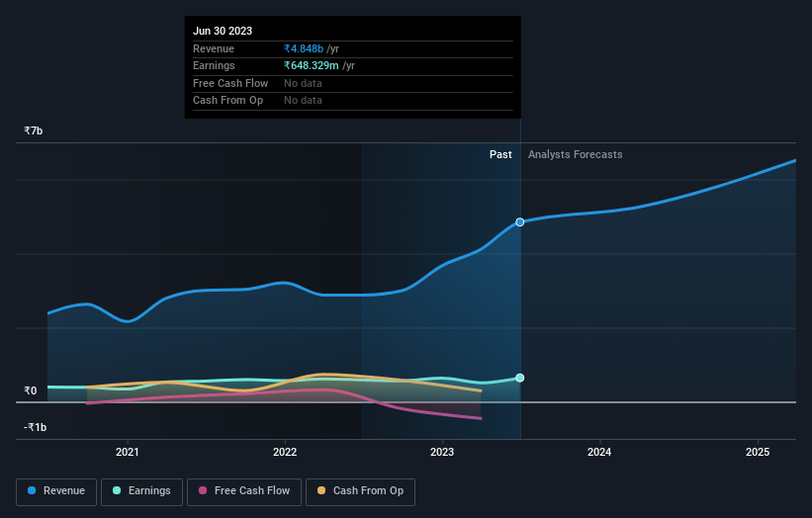Click the ₹4.848b revenue value
812x518 pixels.
coord(304,48)
